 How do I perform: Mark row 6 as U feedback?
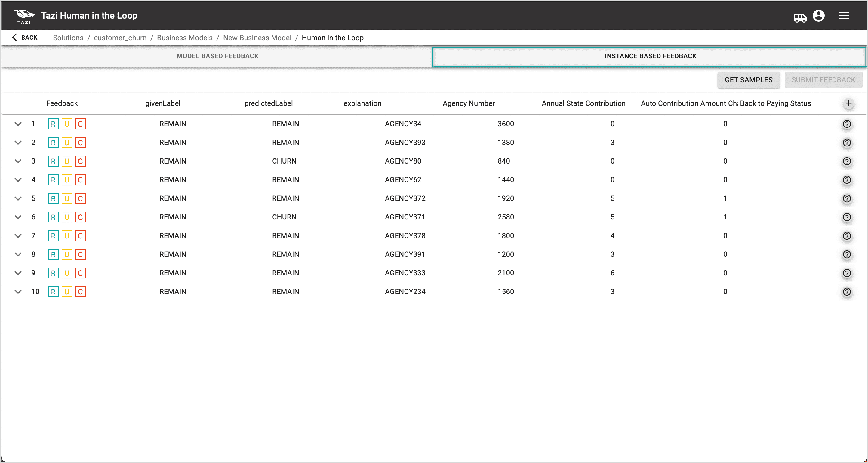point(67,217)
